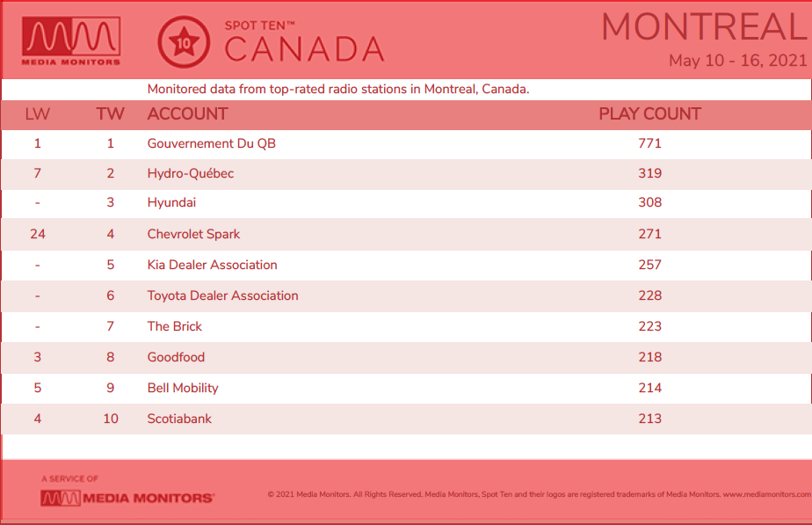Click the Goodfood account name
The width and height of the screenshot is (812, 525).
point(176,357)
